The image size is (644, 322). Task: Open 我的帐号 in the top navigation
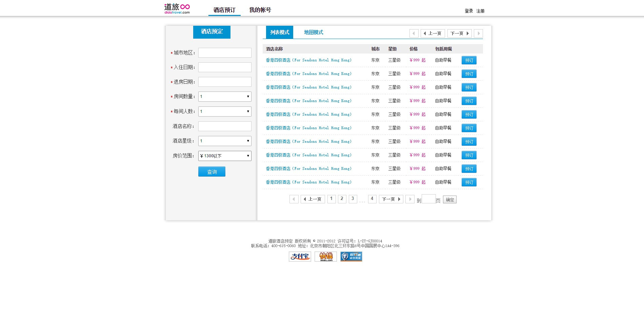coord(260,10)
